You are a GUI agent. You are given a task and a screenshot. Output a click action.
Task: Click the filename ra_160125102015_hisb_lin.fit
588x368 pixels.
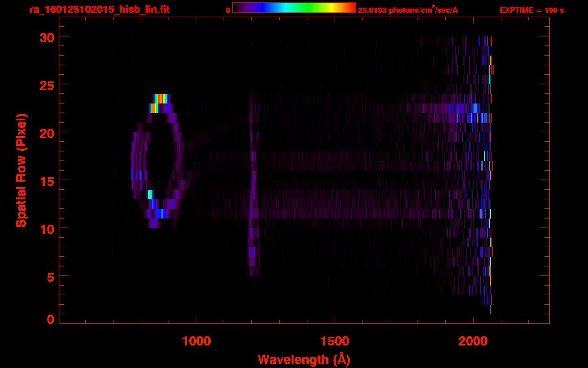[99, 10]
